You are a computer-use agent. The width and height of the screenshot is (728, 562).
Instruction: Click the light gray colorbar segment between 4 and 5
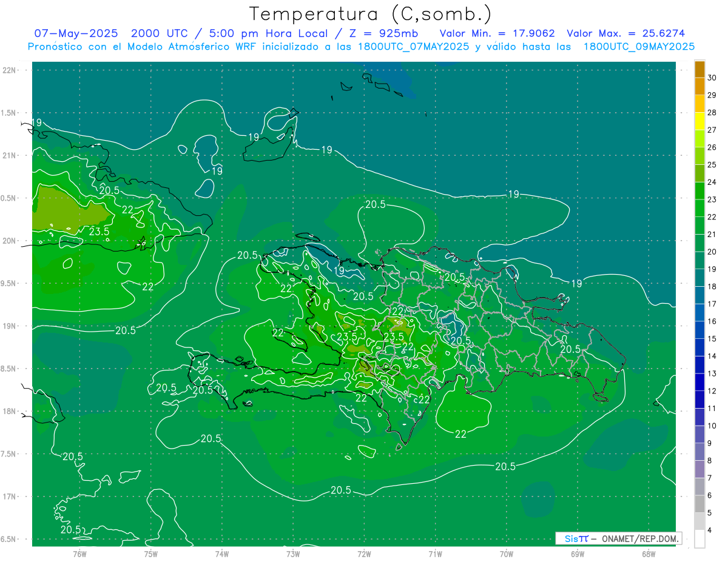point(699,521)
